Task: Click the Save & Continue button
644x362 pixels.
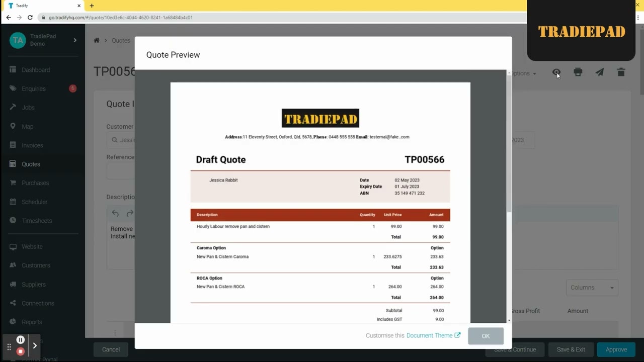Action: pyautogui.click(x=515, y=349)
